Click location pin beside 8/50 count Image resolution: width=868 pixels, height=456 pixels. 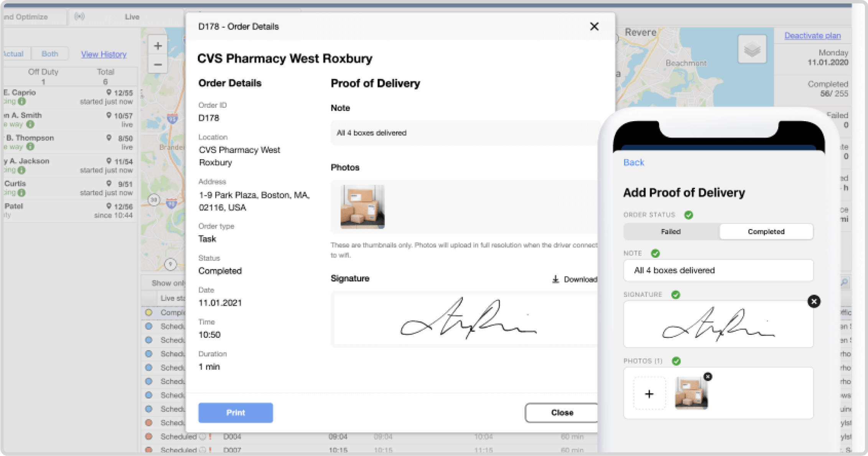tap(109, 138)
